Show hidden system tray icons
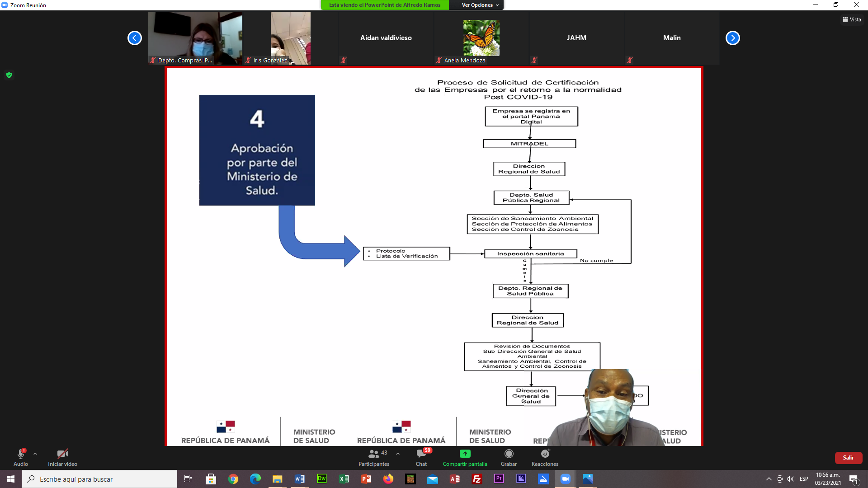 769,479
